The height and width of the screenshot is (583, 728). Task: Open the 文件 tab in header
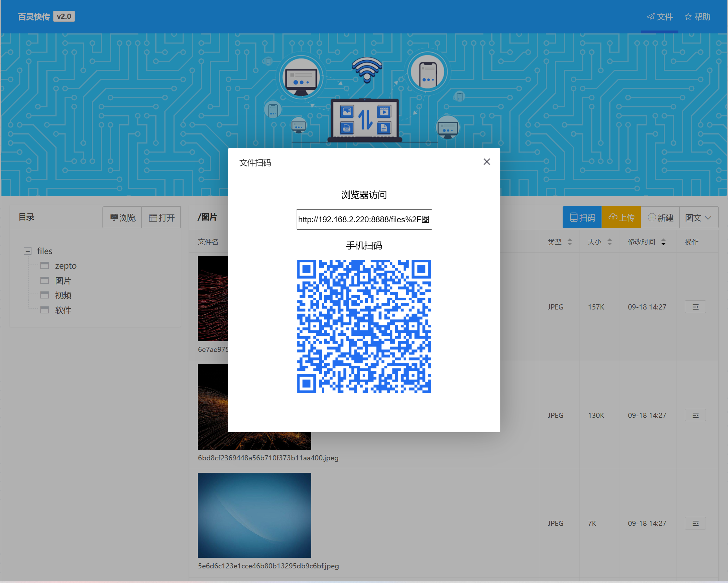click(x=660, y=17)
